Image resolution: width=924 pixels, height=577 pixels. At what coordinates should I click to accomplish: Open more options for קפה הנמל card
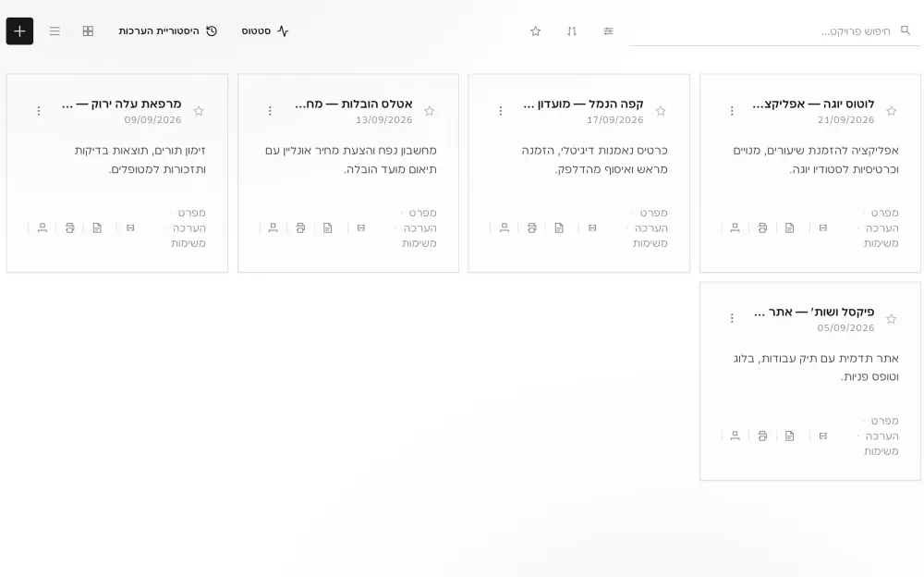click(x=500, y=111)
